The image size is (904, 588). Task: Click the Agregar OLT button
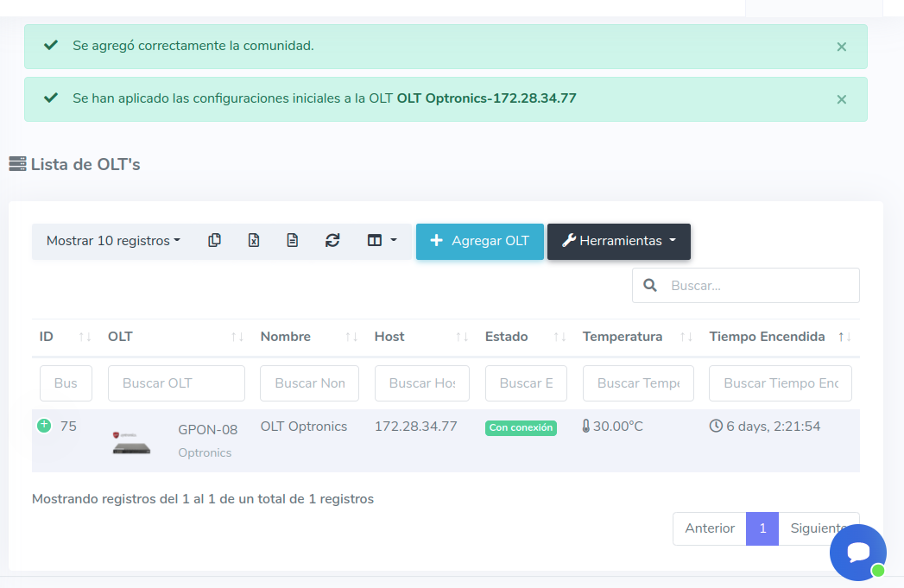[x=479, y=241]
